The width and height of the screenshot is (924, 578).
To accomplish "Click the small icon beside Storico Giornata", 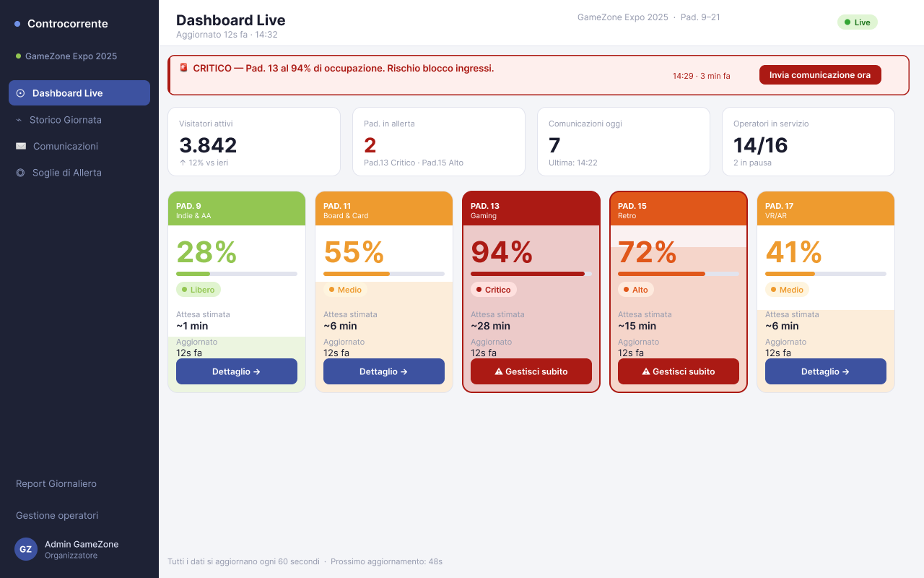I will pyautogui.click(x=18, y=120).
